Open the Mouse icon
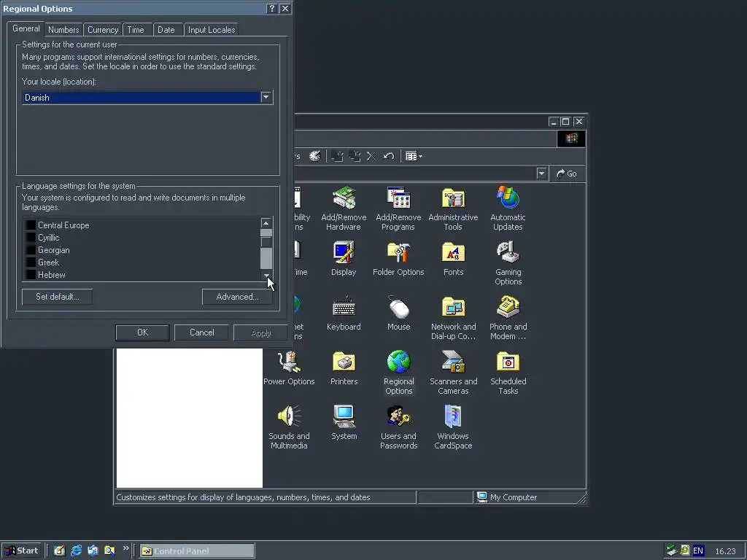This screenshot has height=560, width=747. point(398,314)
